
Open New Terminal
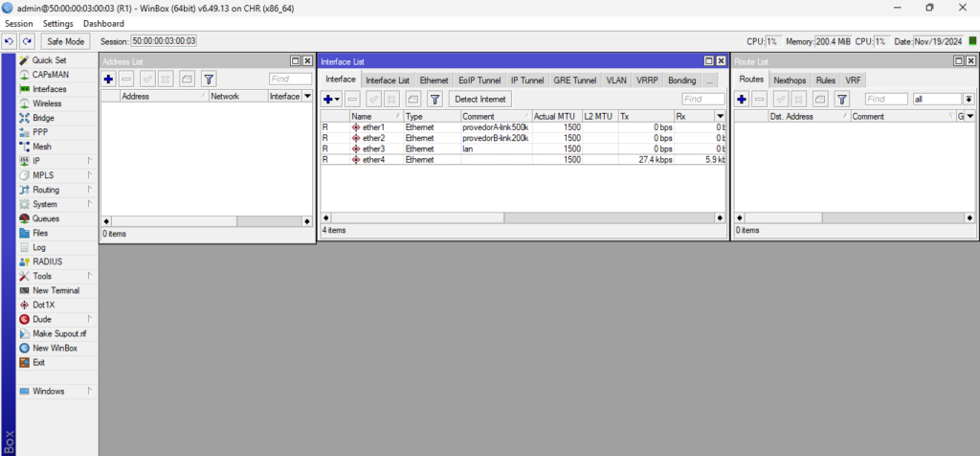[56, 291]
